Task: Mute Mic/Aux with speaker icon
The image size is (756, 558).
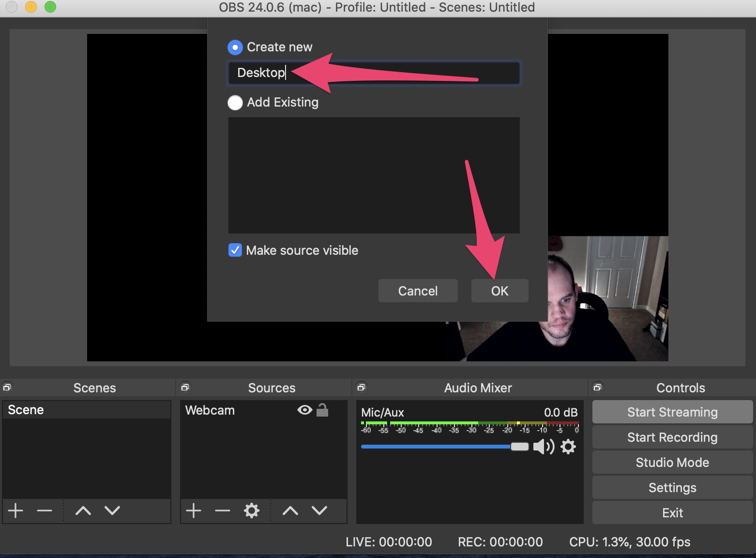Action: tap(544, 447)
